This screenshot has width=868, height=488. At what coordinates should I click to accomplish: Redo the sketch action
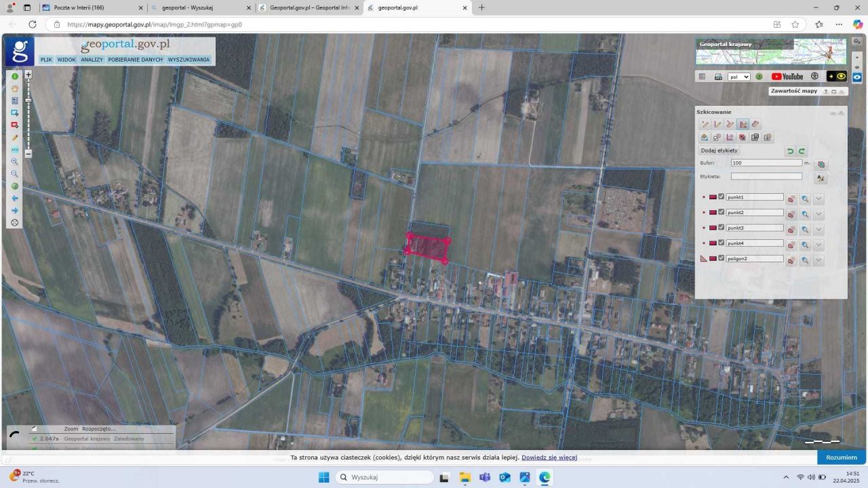(802, 151)
